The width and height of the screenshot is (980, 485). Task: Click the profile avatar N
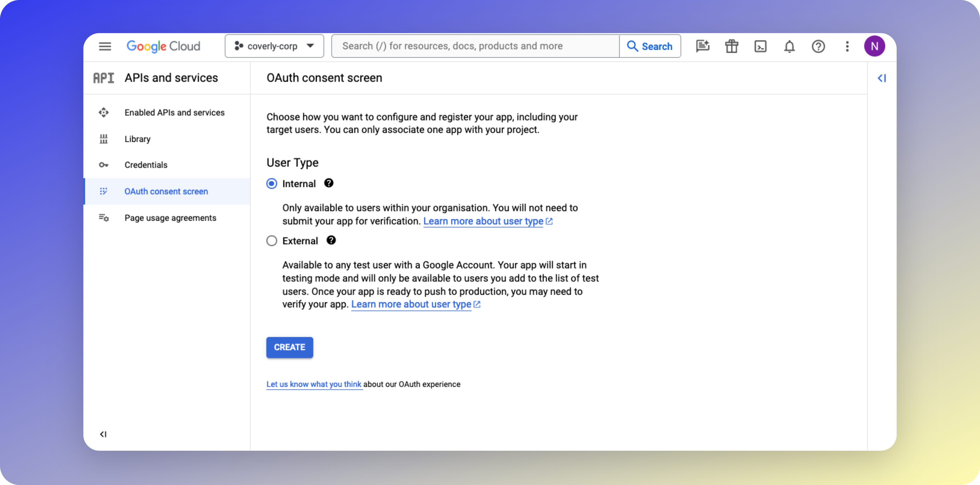point(875,46)
